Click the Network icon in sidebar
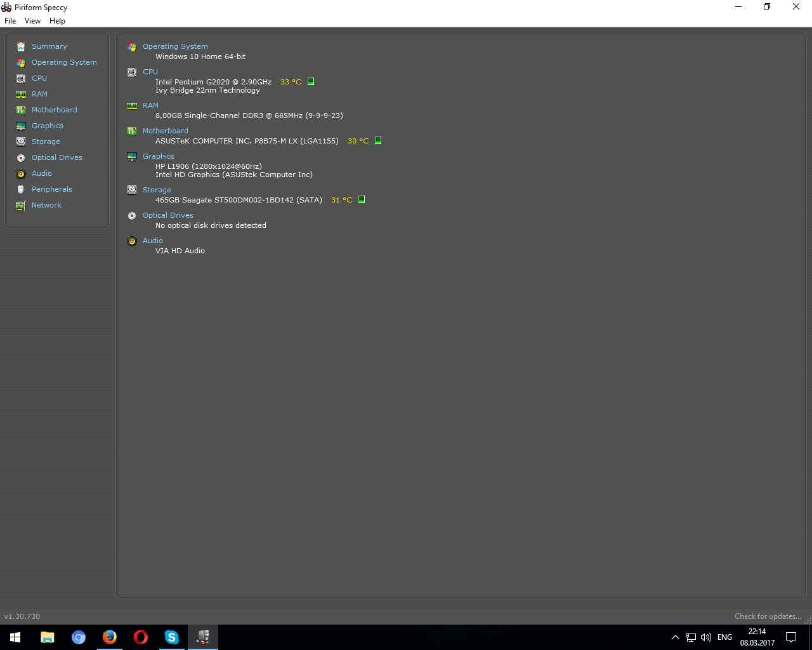The width and height of the screenshot is (812, 650). pyautogui.click(x=21, y=205)
